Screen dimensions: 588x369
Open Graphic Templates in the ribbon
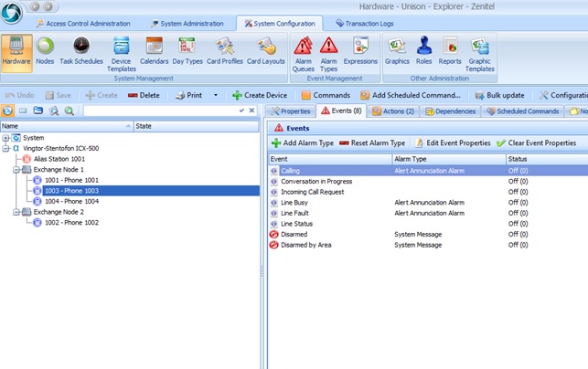click(x=480, y=52)
